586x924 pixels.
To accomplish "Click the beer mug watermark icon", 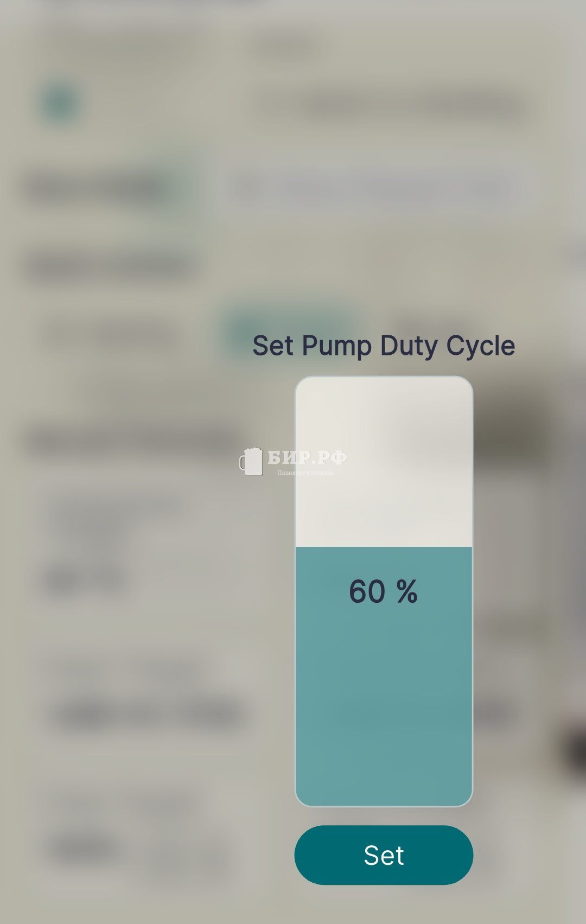I will coord(251,462).
